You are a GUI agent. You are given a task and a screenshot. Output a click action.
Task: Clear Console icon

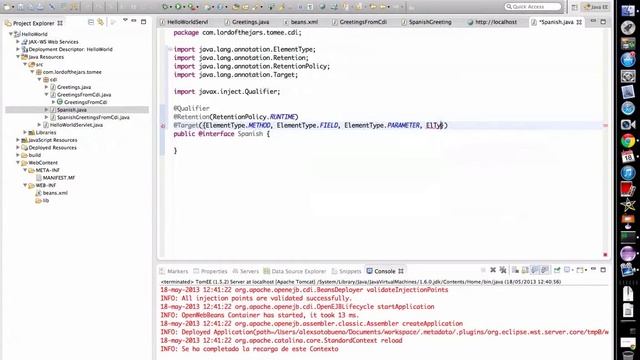[x=515, y=270]
